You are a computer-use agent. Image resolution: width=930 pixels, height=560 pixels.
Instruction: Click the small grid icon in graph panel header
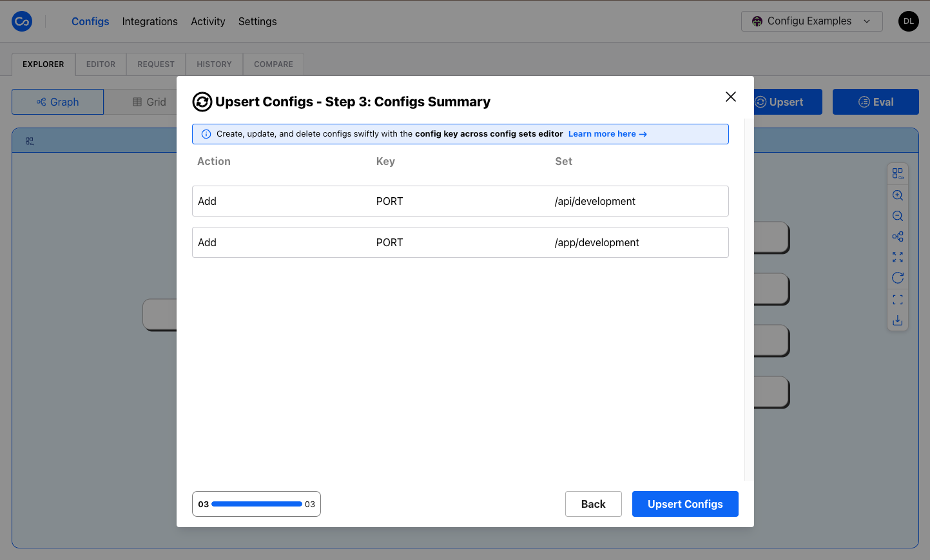tap(30, 141)
